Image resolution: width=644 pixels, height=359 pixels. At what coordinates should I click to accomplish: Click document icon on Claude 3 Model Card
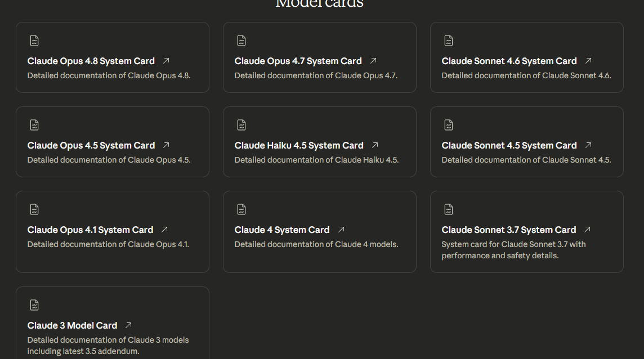34,305
